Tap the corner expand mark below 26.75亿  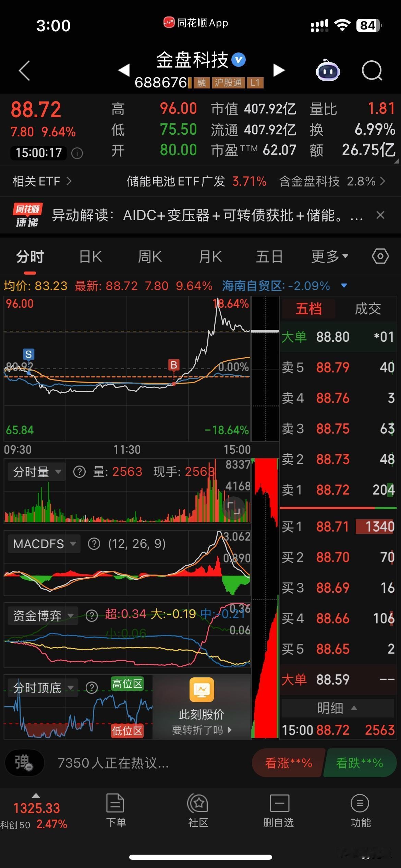pyautogui.click(x=397, y=161)
